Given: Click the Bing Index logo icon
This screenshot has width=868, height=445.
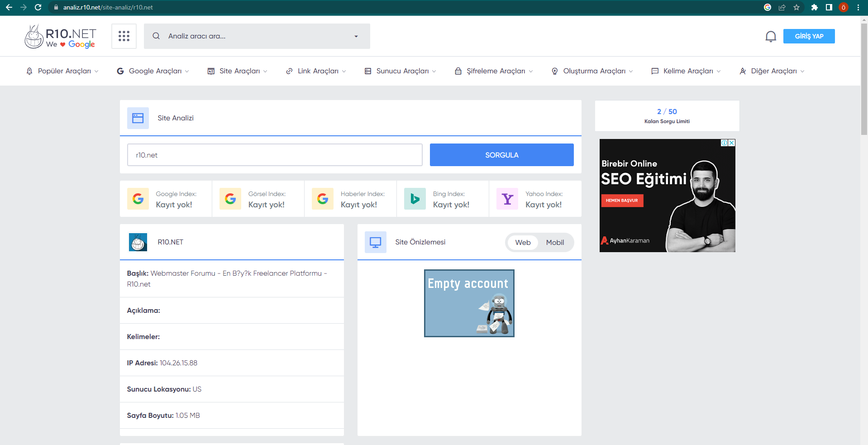Looking at the screenshot, I should point(415,199).
